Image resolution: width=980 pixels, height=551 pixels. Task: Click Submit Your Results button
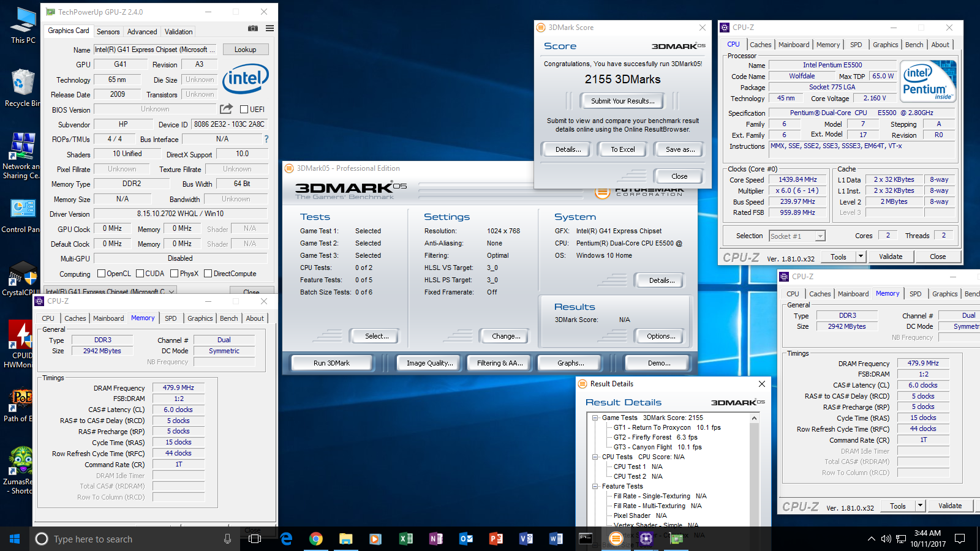[622, 101]
